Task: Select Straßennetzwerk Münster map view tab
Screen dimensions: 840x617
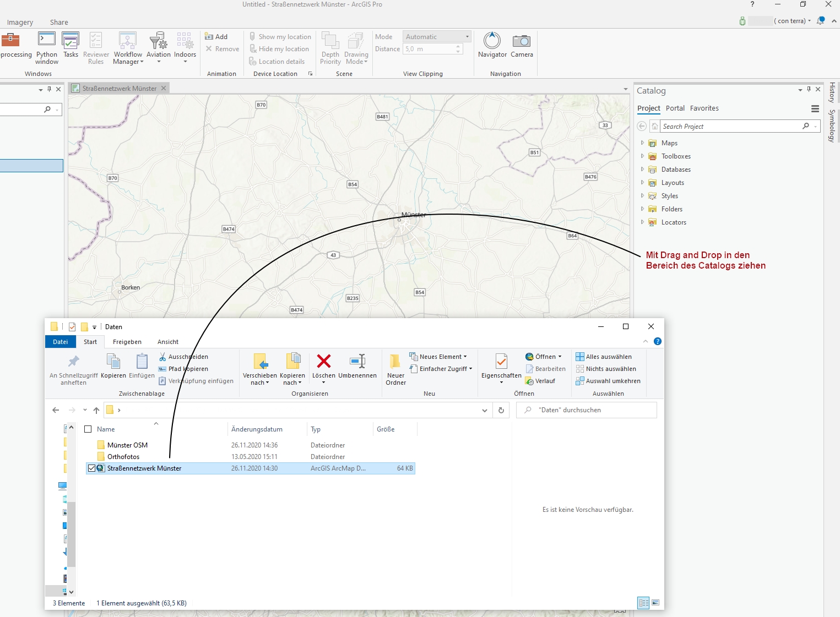Action: click(x=119, y=89)
